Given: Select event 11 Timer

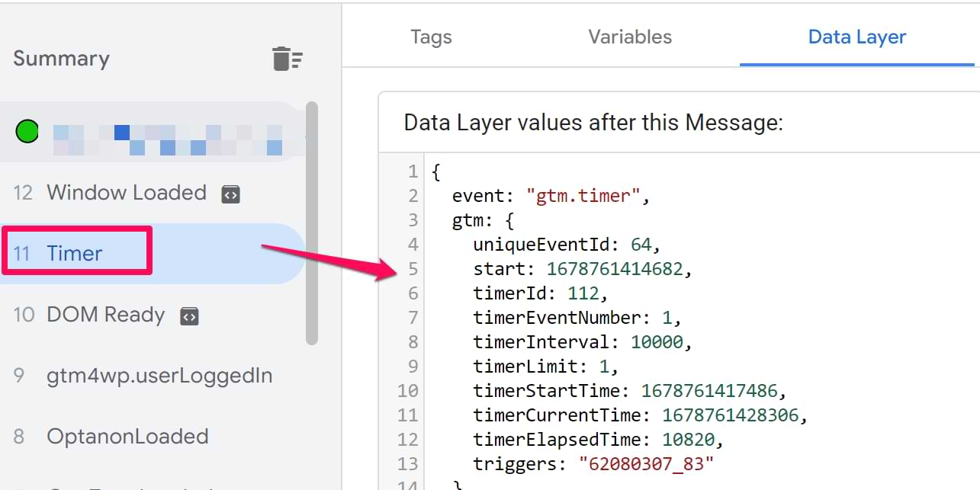Looking at the screenshot, I should 75,253.
